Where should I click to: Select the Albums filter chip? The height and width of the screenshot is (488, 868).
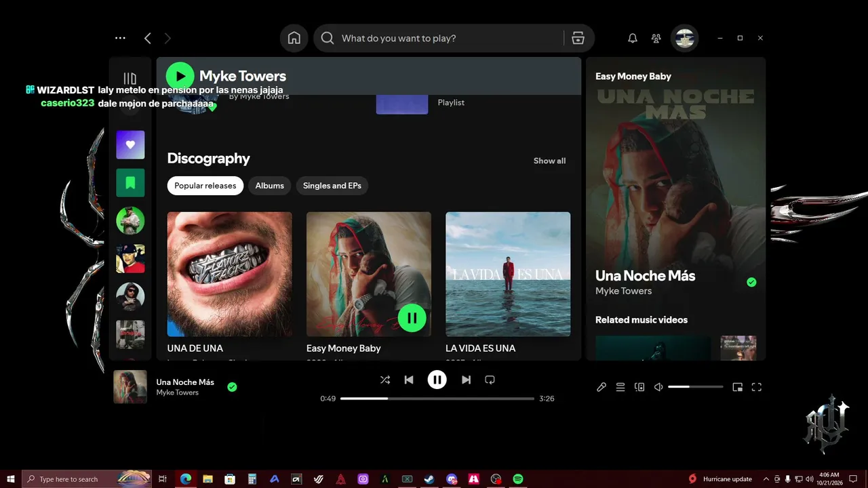[270, 186]
